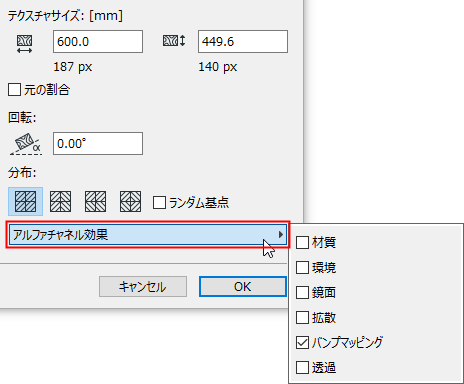Click the キャンセル button

[143, 287]
